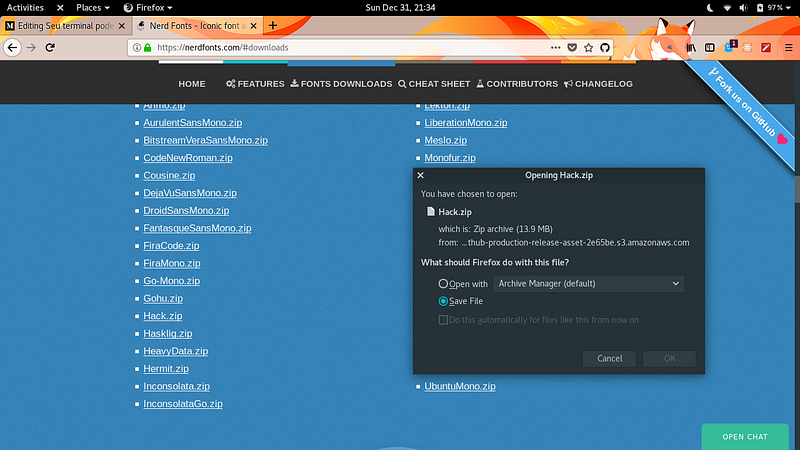
Task: Click the night light moon icon
Action: [x=710, y=8]
